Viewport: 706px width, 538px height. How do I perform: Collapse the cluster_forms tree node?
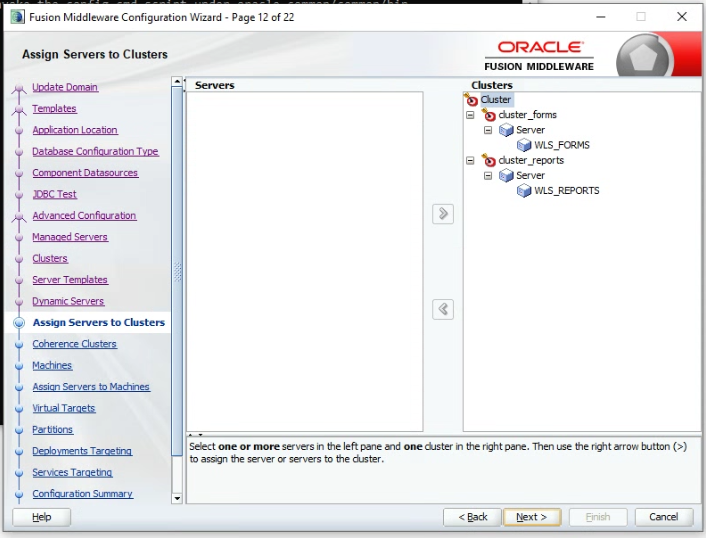tap(470, 115)
